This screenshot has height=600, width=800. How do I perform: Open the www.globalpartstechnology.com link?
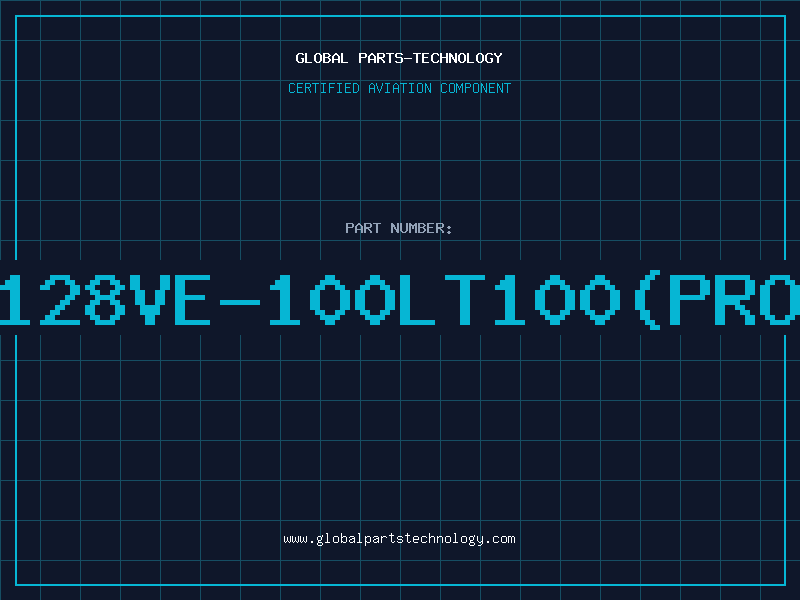tap(399, 539)
